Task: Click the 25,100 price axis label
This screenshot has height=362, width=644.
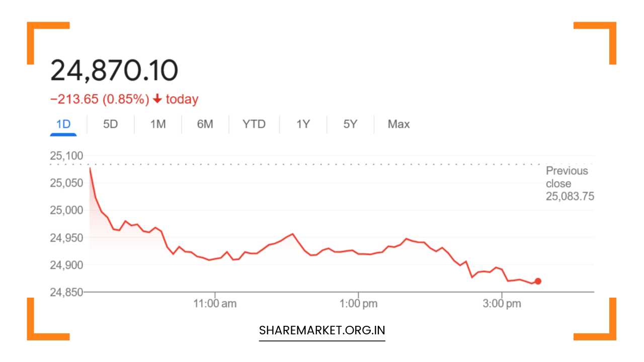Action: coord(66,155)
